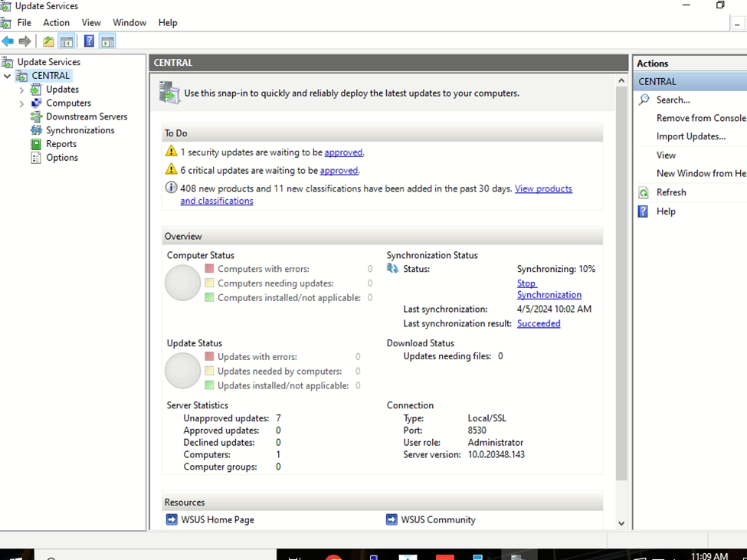
Task: Open Options in the console tree
Action: [x=62, y=158]
